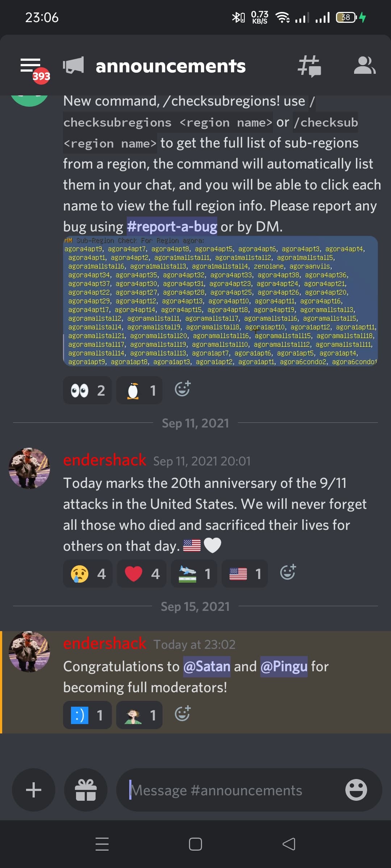Focus the Message #announcements input field
Image resolution: width=391 pixels, height=868 pixels.
coord(232,790)
